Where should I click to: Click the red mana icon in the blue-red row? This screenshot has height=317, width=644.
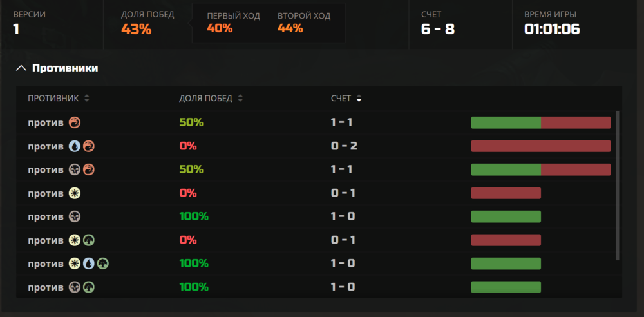point(89,146)
